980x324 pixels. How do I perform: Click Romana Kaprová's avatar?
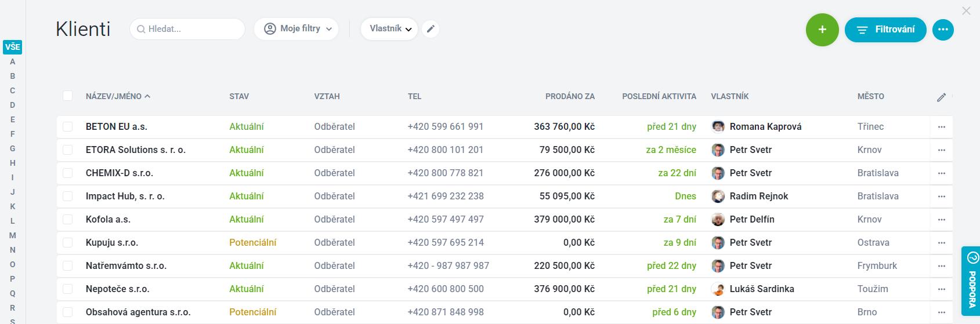(x=718, y=126)
